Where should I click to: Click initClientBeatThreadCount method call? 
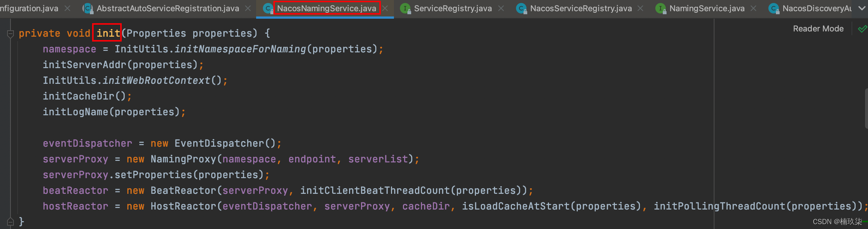pyautogui.click(x=375, y=190)
